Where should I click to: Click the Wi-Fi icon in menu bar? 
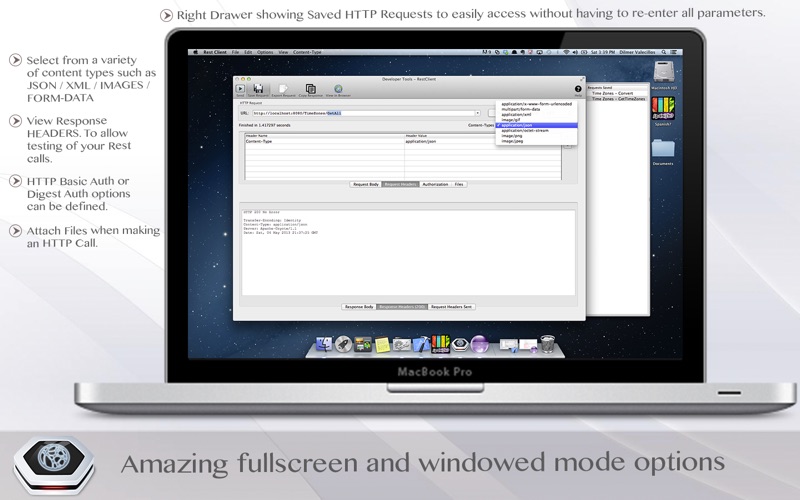point(566,52)
